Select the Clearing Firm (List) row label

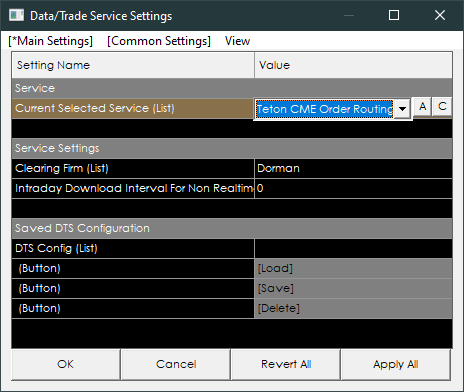point(133,168)
